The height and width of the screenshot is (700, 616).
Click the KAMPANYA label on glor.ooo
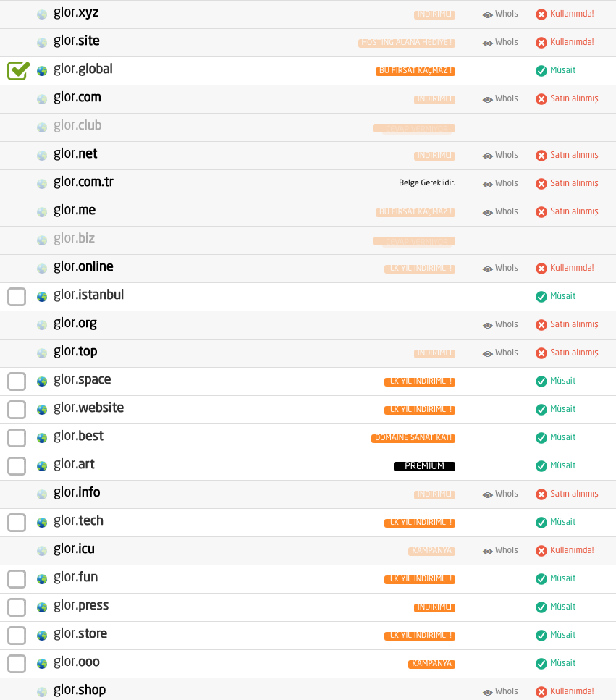coord(431,664)
